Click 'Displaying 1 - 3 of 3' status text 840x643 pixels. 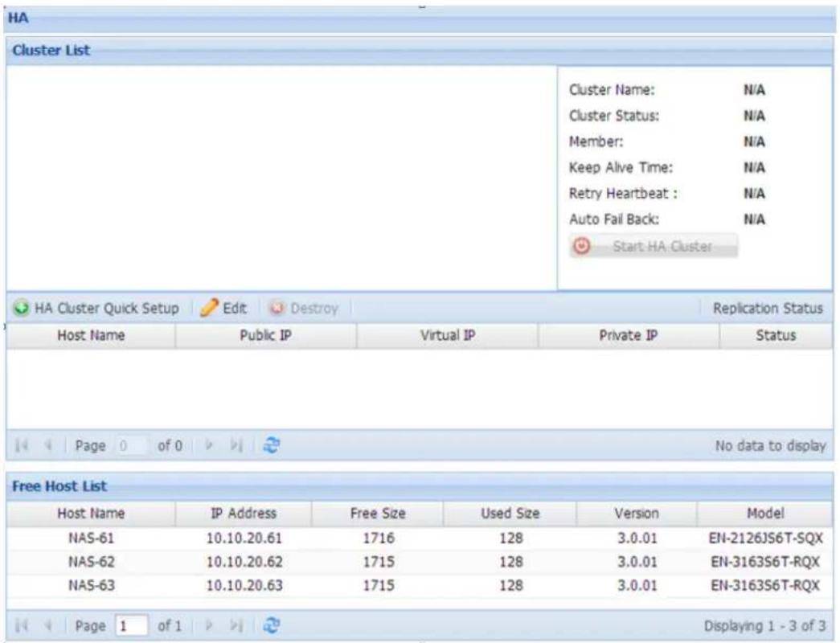click(764, 626)
